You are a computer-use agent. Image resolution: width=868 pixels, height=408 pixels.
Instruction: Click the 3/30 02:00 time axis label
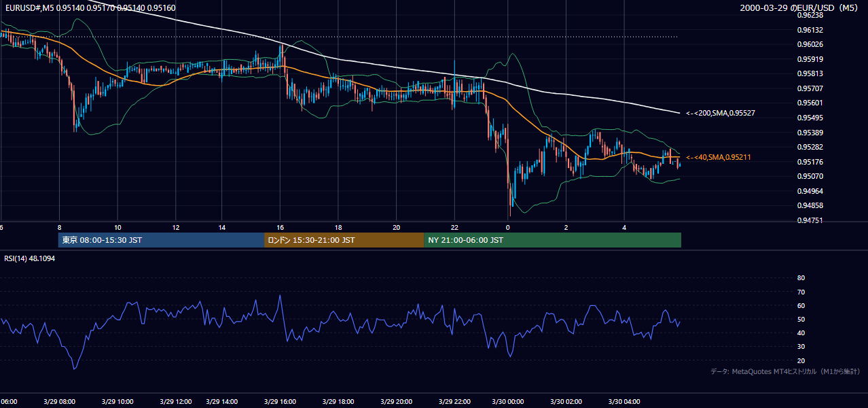coord(566,402)
